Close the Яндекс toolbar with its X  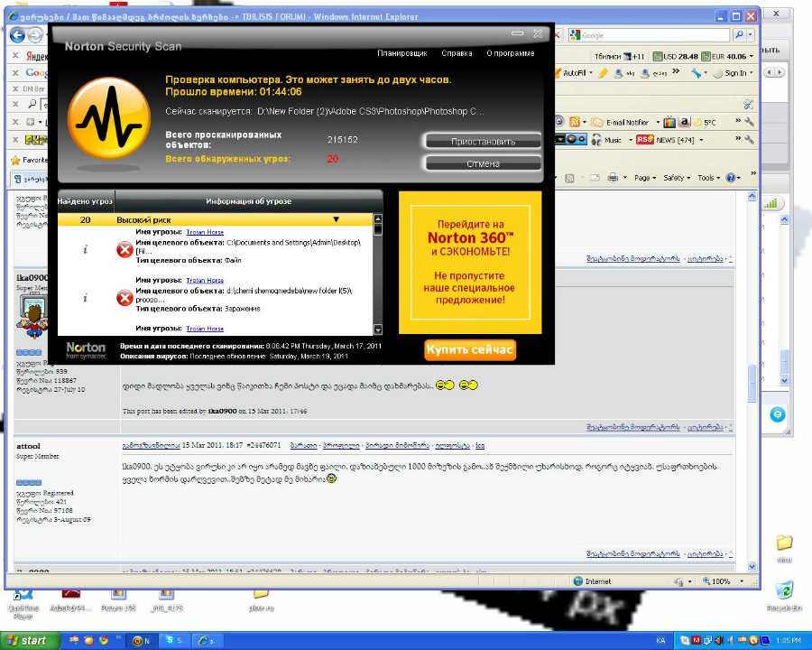coord(15,55)
